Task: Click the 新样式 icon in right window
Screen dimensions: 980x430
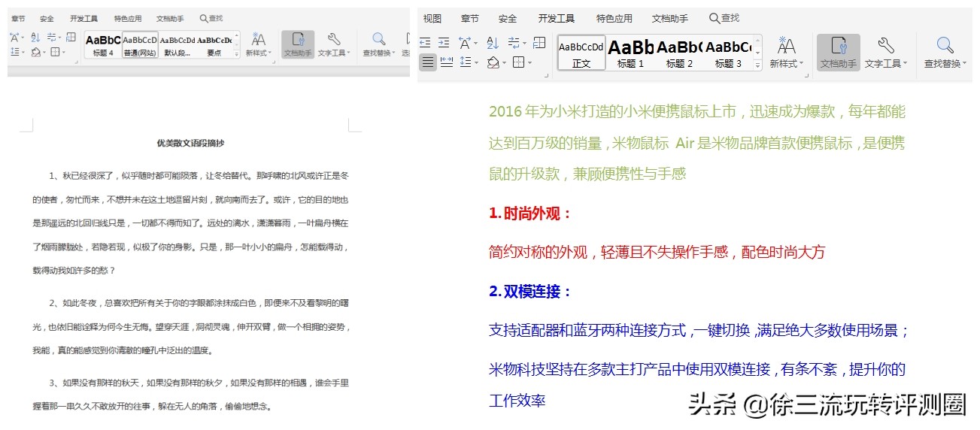Action: point(786,46)
